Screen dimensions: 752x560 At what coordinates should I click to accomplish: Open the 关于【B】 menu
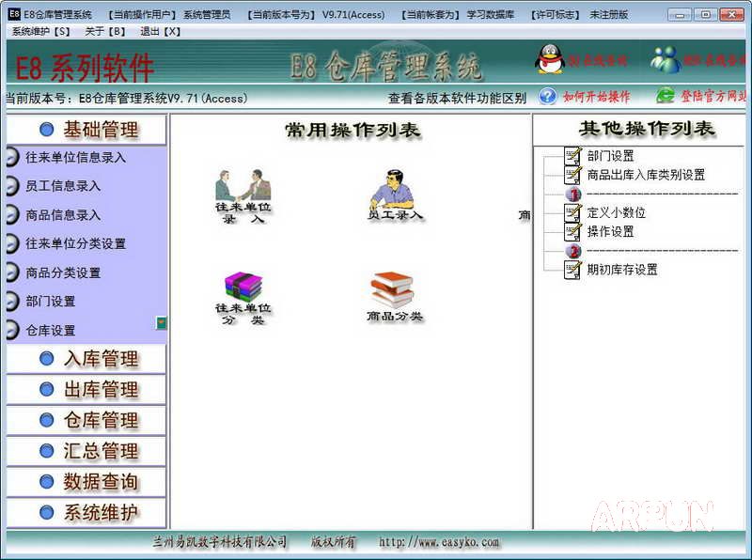105,32
